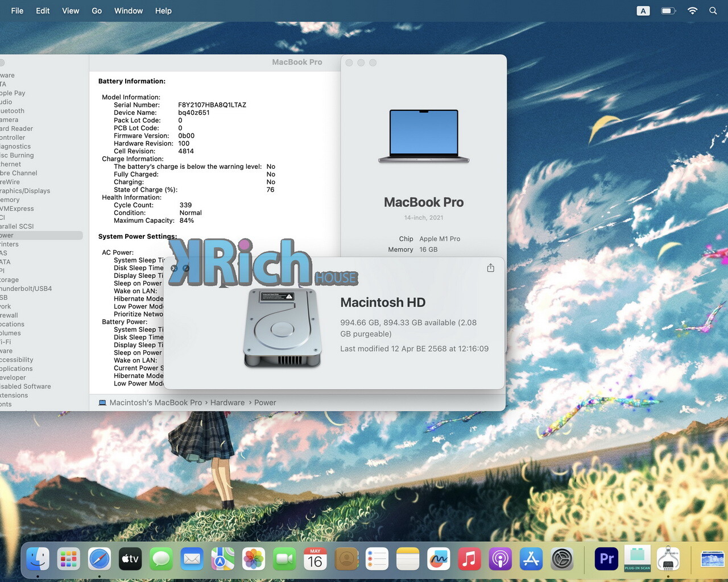Screen dimensions: 728x582
Task: Open Calendar showing May 16
Action: pyautogui.click(x=315, y=559)
